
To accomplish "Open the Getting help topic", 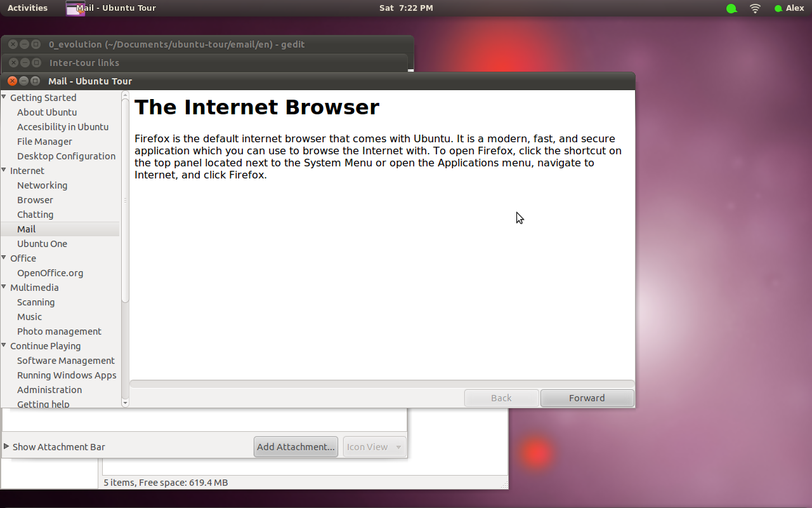I will coord(43,404).
